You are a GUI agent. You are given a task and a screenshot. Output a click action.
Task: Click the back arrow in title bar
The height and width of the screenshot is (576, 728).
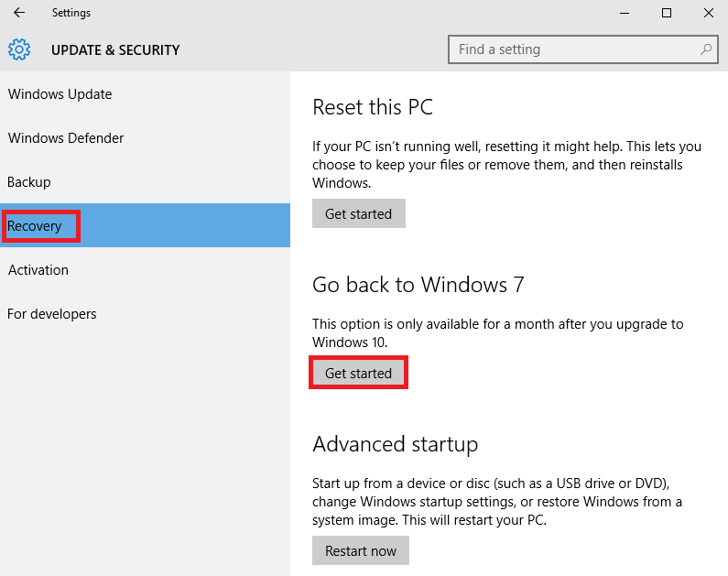coord(19,13)
